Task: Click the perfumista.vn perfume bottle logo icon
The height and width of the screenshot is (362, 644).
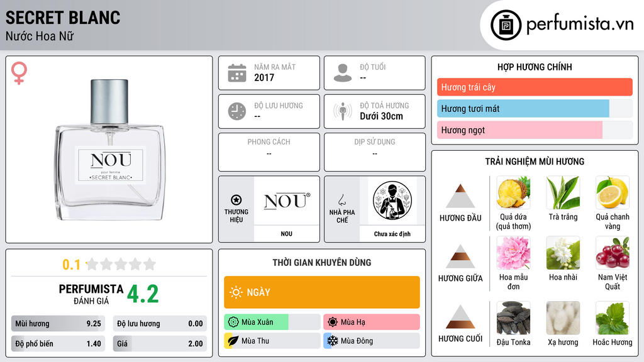Action: coord(506,25)
